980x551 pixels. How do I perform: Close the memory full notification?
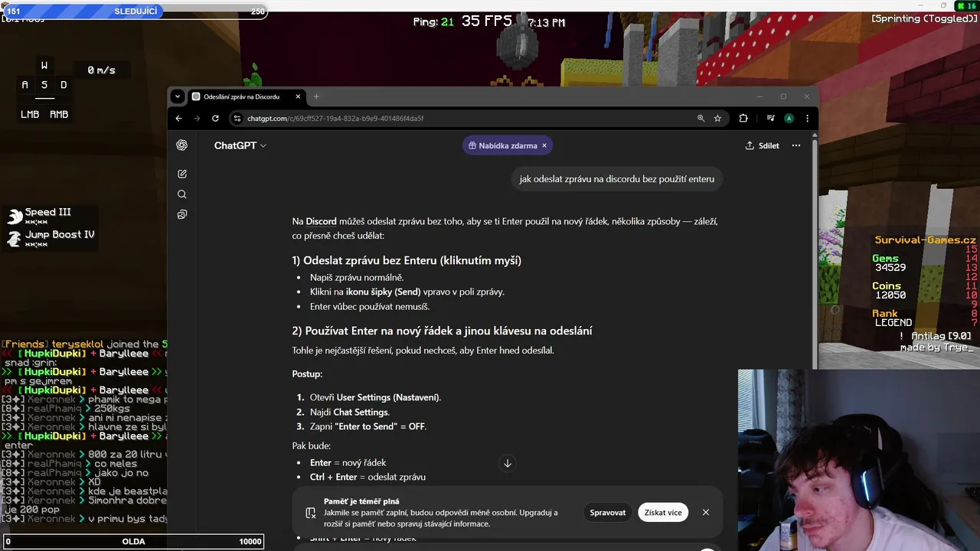coord(706,513)
